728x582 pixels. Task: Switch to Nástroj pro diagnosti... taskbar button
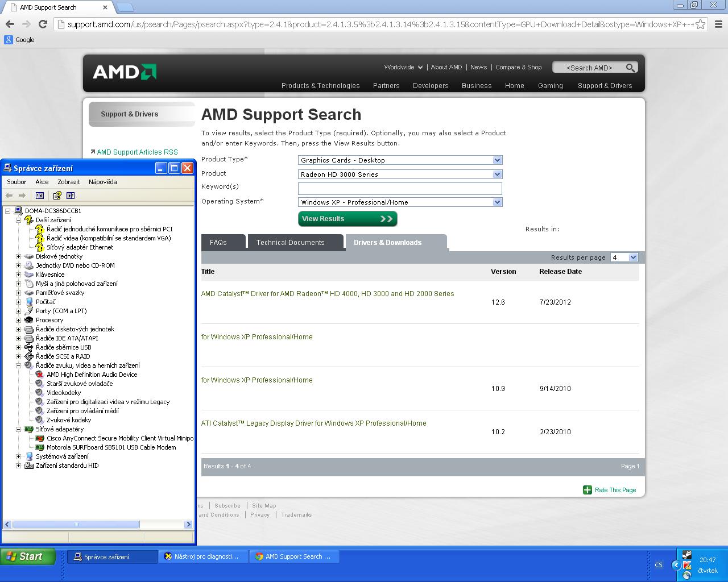click(x=204, y=556)
